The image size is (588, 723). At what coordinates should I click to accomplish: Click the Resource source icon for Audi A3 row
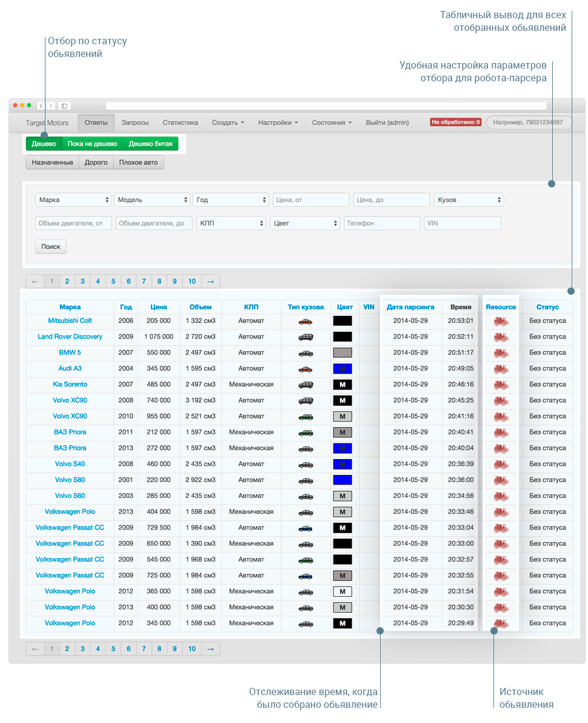click(501, 369)
